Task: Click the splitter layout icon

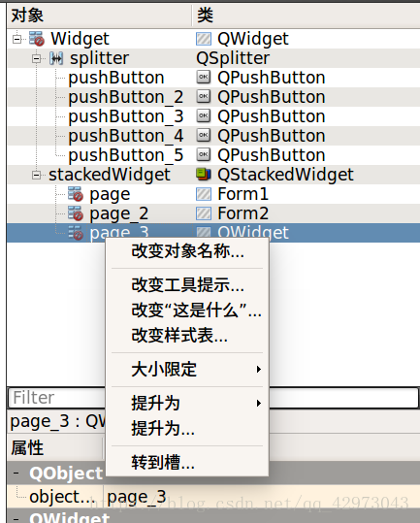Action: [x=56, y=58]
